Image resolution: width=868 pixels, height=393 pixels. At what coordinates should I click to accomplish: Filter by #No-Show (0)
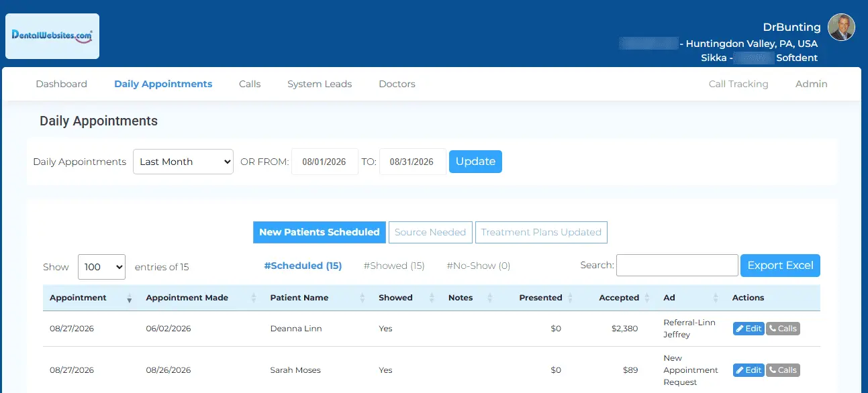(x=479, y=266)
